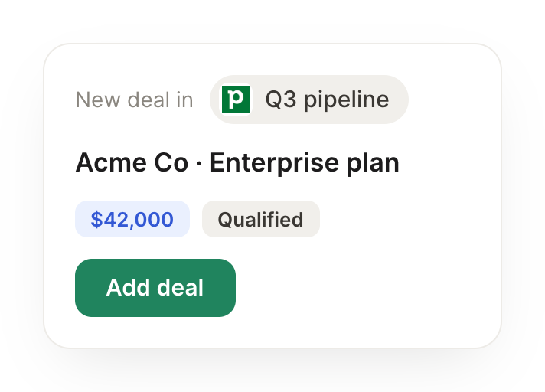The width and height of the screenshot is (545, 392).
Task: Open the Q3 pipeline chip
Action: (309, 100)
